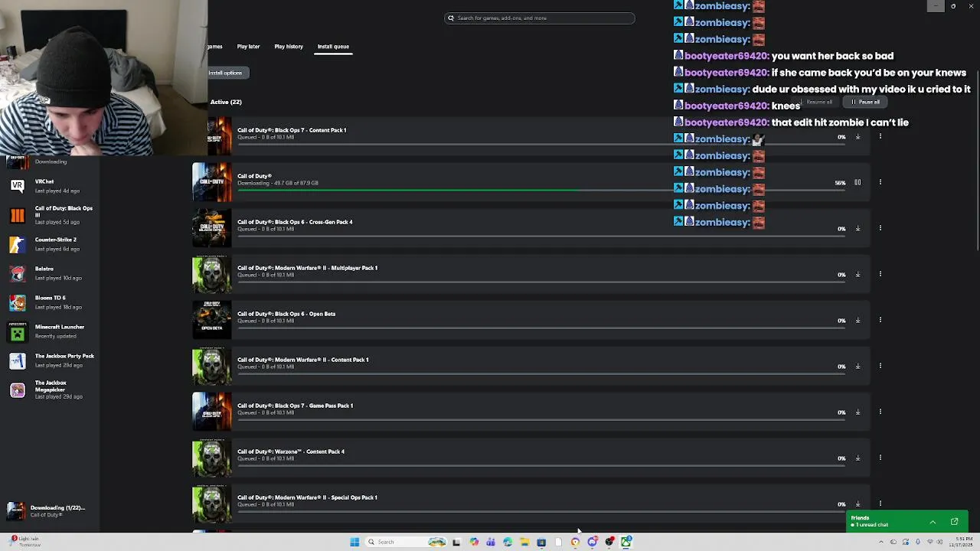Start download for Warzone Content Pack 4
This screenshot has width=980, height=551.
pyautogui.click(x=857, y=458)
